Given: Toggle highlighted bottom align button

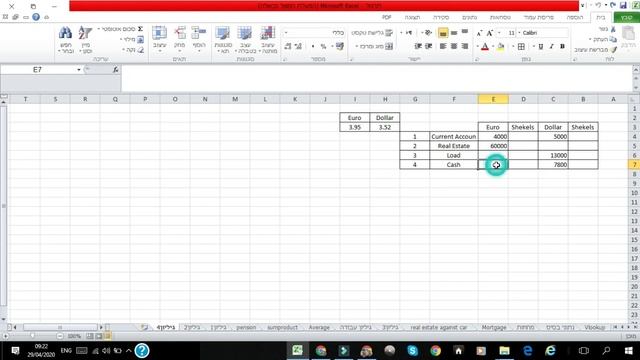Looking at the screenshot, I should click(443, 33).
